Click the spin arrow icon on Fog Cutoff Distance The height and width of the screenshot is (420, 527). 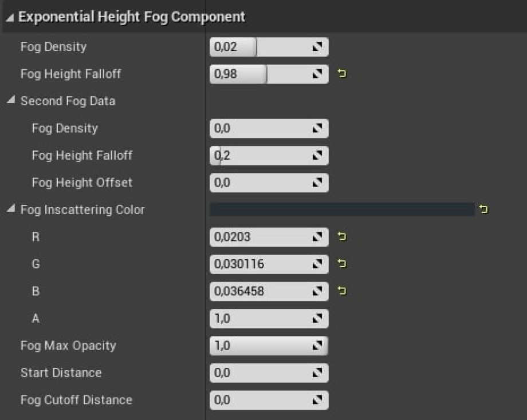[x=317, y=400]
